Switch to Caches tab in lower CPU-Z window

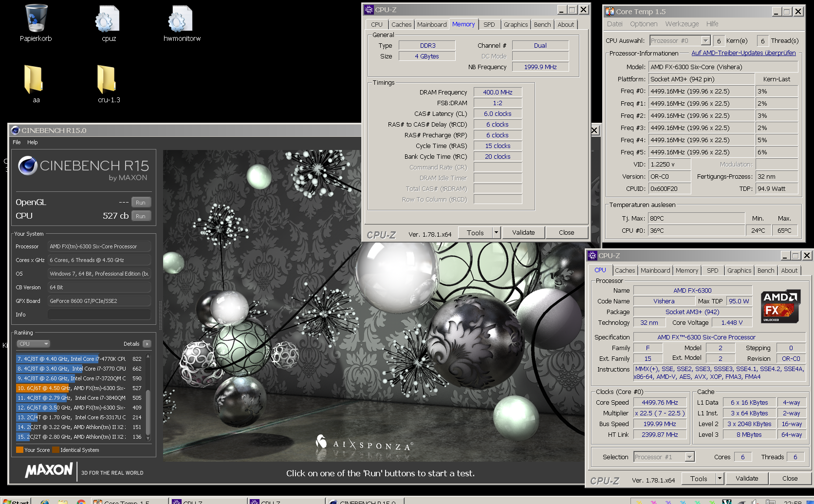tap(625, 270)
